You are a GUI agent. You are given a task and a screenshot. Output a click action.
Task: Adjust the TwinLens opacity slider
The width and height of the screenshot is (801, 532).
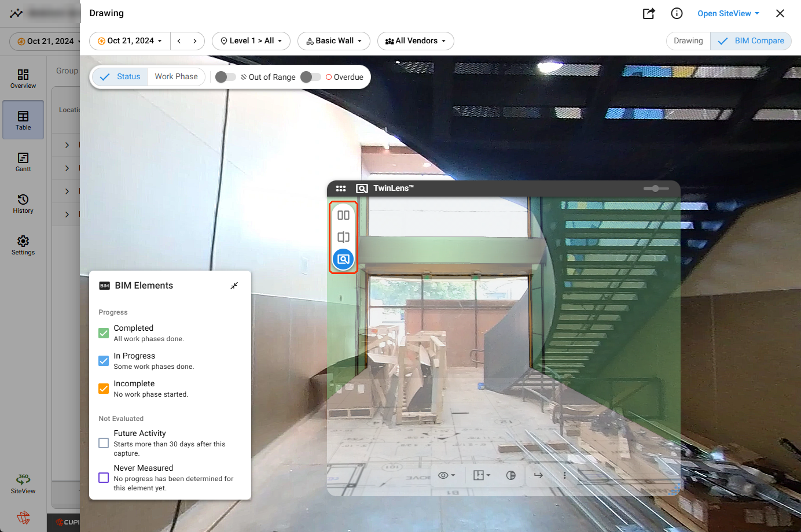(656, 189)
